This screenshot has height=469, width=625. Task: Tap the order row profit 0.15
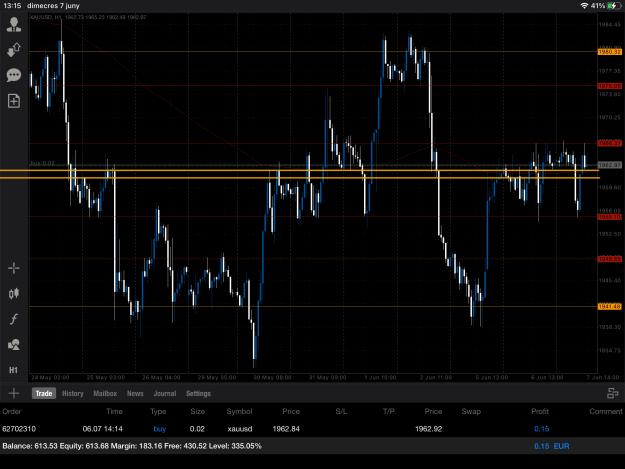click(541, 429)
